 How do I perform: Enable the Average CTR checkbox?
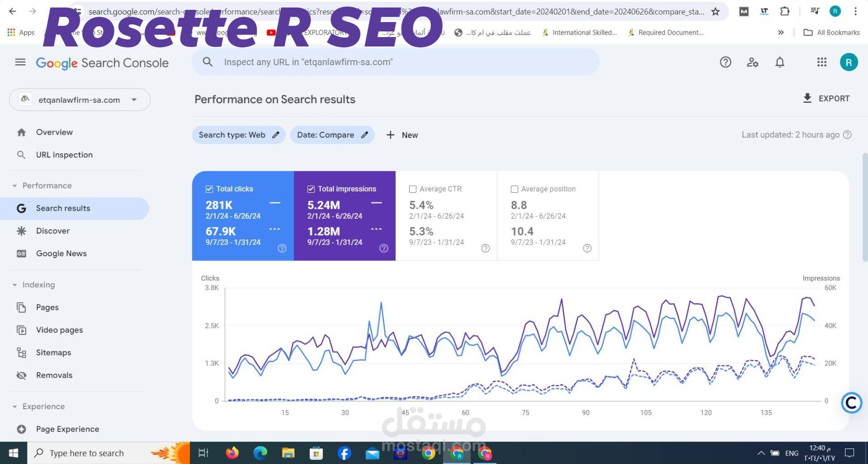pyautogui.click(x=413, y=189)
